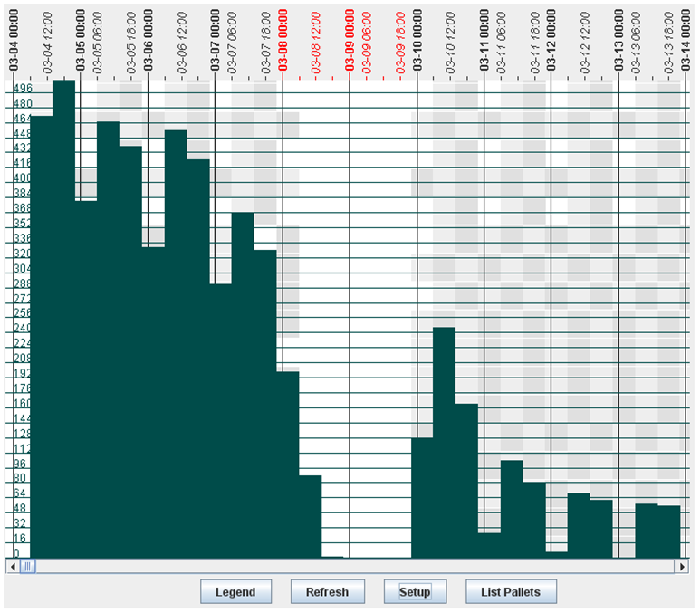This screenshot has width=700, height=613.
Task: Click the horizontal scrollbar thumb
Action: 28,567
